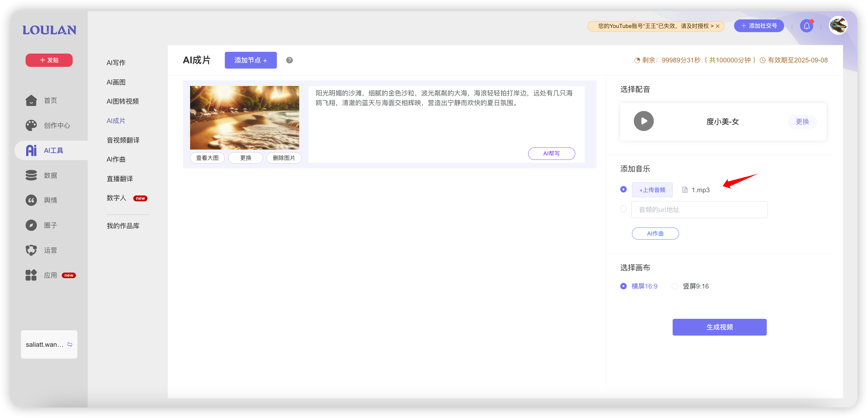The image size is (868, 418).
Task: Click +上传音频 button
Action: coord(652,190)
